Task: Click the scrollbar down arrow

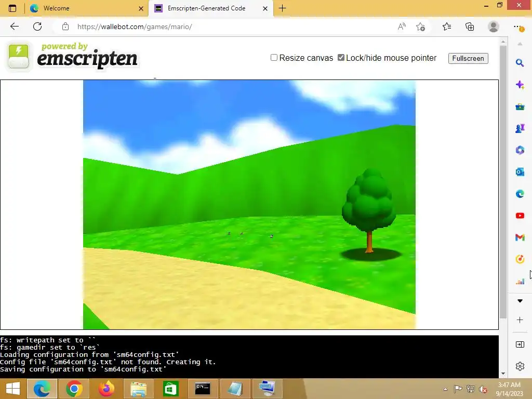Action: pyautogui.click(x=503, y=374)
